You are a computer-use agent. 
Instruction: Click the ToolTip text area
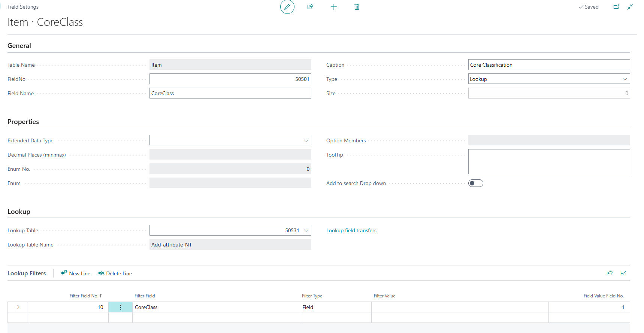tap(548, 161)
